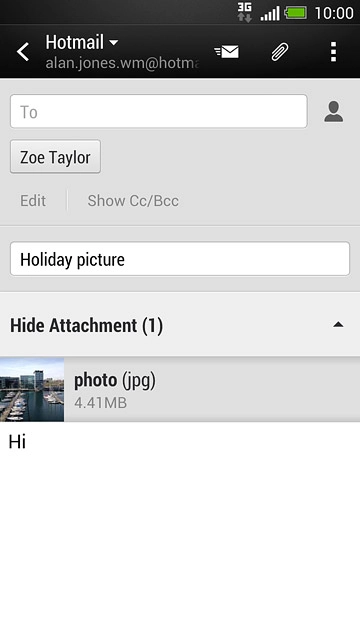Send the email with envelope icon
360x640 pixels.
tap(227, 52)
